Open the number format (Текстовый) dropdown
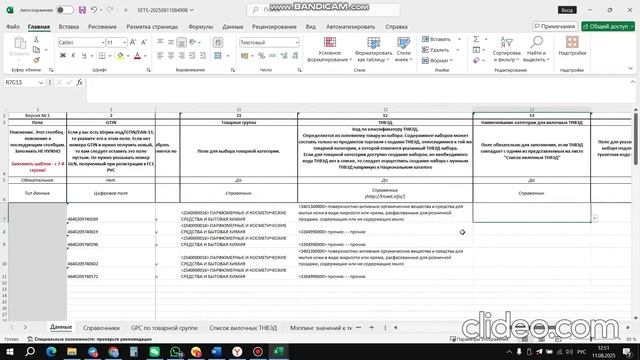Screen dimensions: 640x360 click(297, 42)
